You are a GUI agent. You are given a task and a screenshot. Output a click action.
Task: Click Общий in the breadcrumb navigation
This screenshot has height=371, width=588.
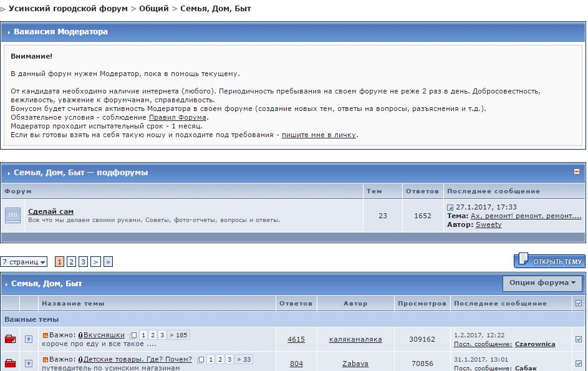tap(154, 9)
